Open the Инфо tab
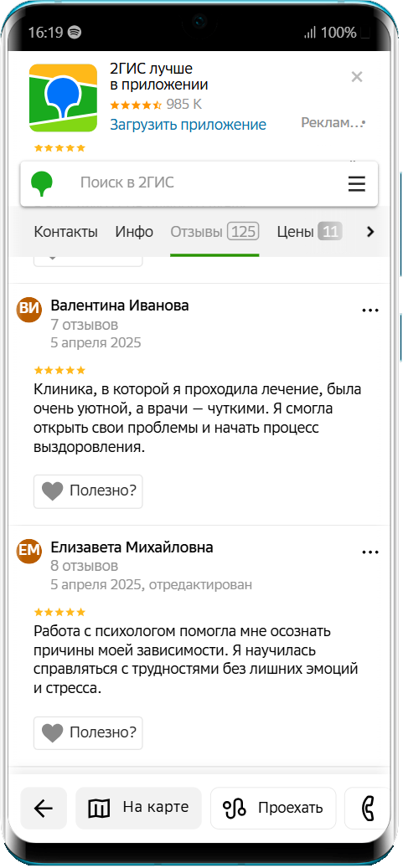 (x=134, y=232)
